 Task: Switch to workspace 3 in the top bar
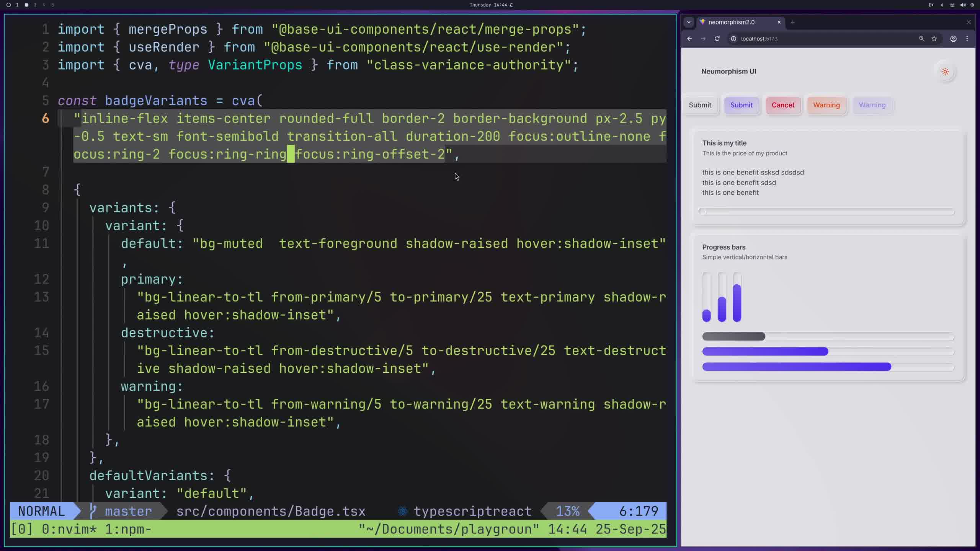point(35,5)
